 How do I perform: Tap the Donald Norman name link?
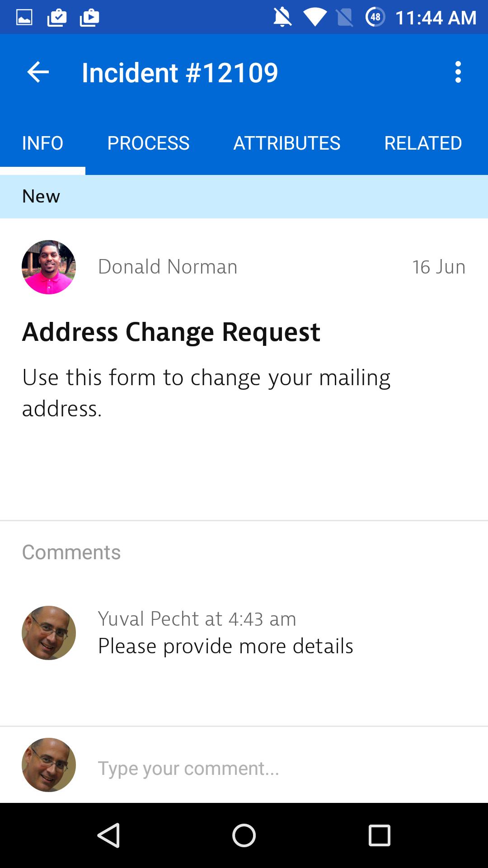tap(168, 267)
